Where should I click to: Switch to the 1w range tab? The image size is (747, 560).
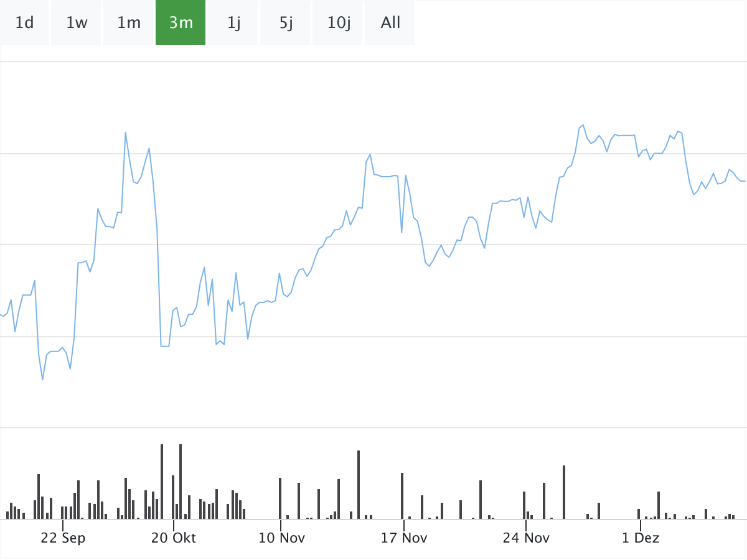(77, 23)
